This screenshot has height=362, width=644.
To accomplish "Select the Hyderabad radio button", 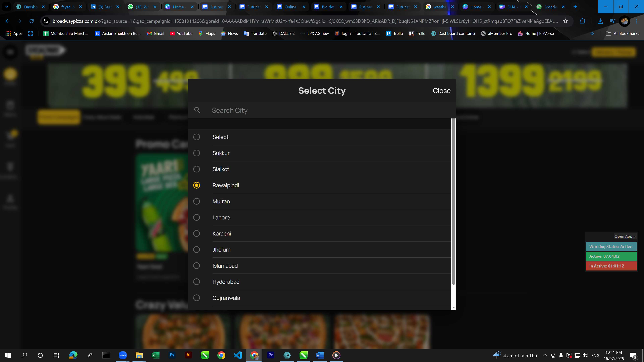I will click(197, 282).
